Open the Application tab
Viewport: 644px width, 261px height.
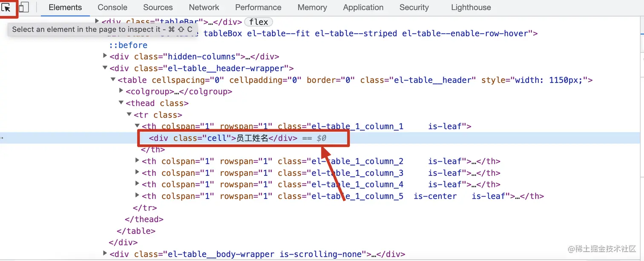click(x=363, y=7)
